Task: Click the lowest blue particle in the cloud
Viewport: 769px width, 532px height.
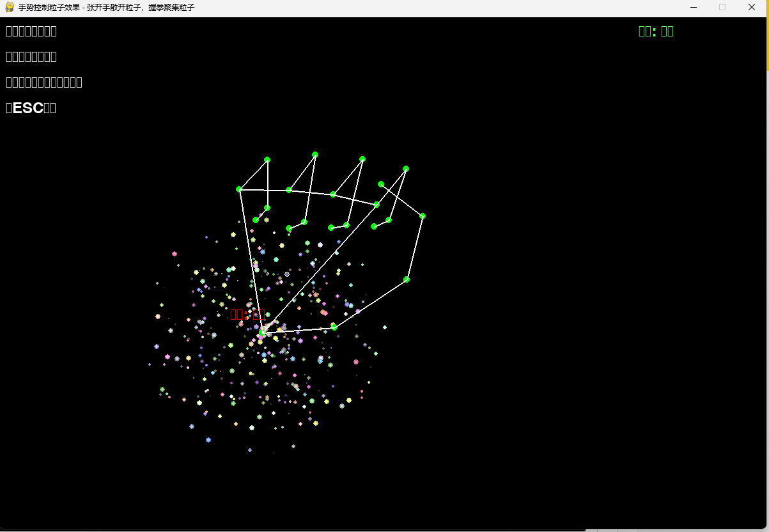Action: pos(250,450)
